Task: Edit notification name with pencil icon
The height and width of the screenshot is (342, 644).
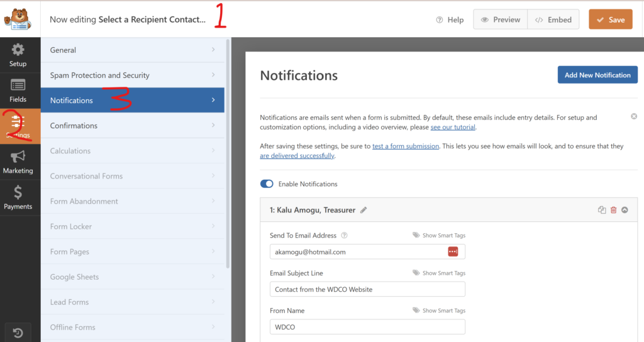Action: (x=364, y=210)
